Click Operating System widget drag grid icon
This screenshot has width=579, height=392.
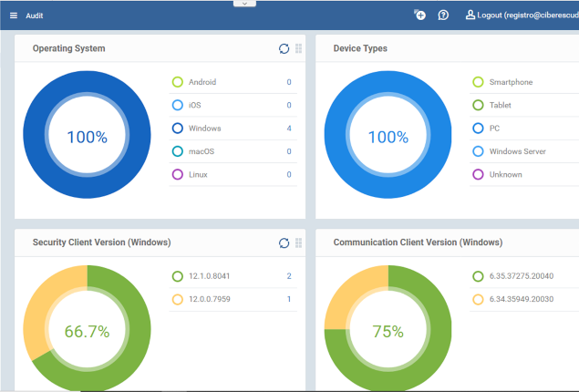coord(299,48)
